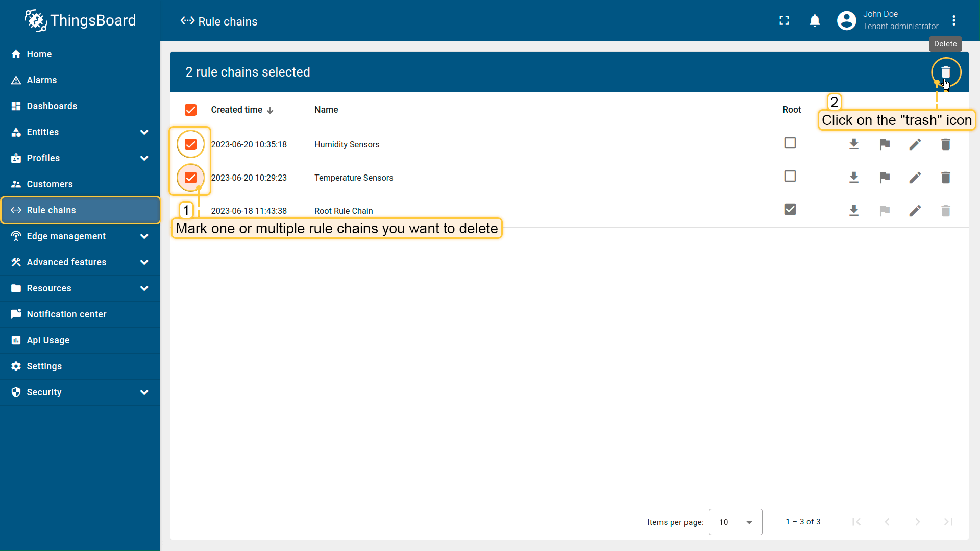Open the notifications bell

coord(815,20)
